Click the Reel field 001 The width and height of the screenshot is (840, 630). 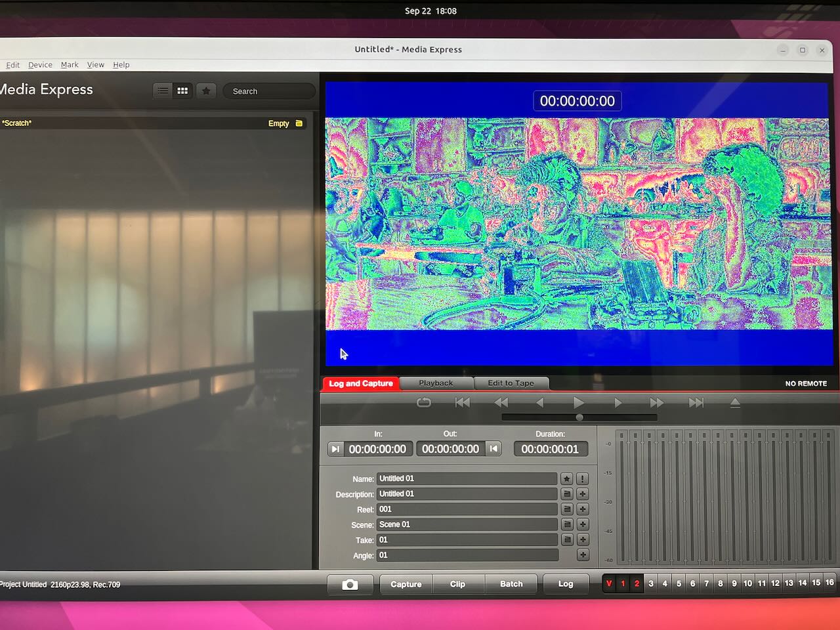point(467,509)
